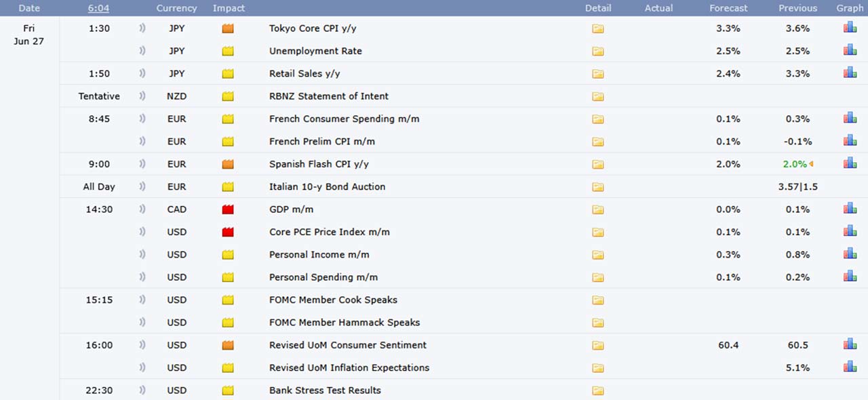The width and height of the screenshot is (868, 400).
Task: Open graph for French Prelim CPI m/m
Action: tap(850, 141)
